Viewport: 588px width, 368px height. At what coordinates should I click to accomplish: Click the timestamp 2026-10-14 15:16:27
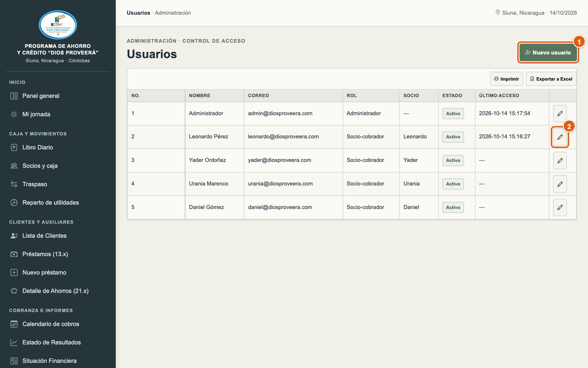pos(505,137)
